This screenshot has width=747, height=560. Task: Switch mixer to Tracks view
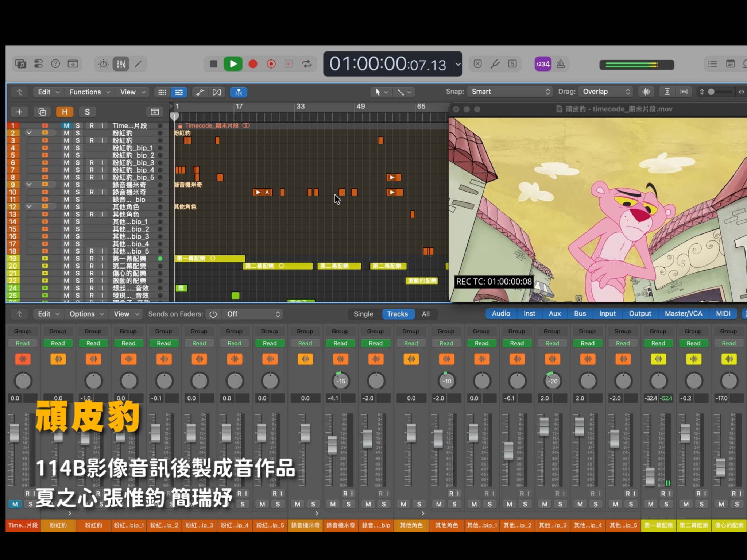[x=397, y=314]
